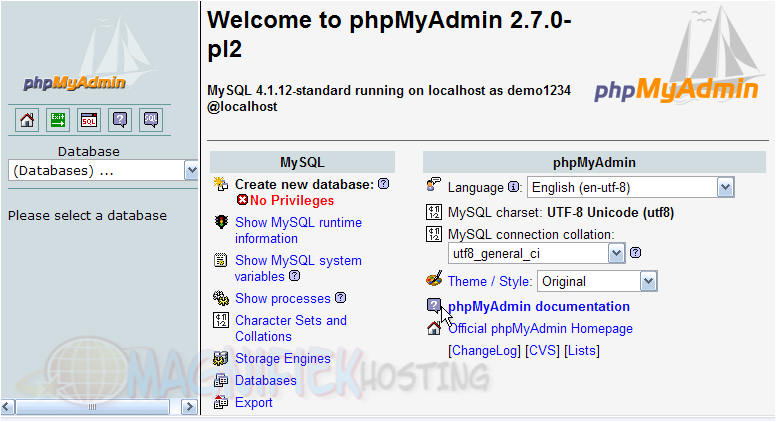Click the 'Please select a database' text
Viewport: 776px width, 422px height.
[87, 216]
